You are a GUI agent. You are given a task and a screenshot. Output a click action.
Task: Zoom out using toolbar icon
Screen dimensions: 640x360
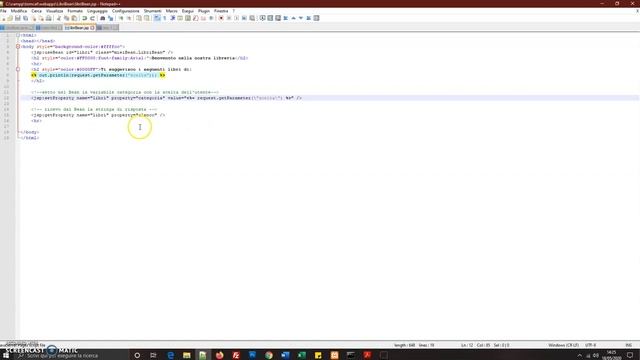click(129, 18)
